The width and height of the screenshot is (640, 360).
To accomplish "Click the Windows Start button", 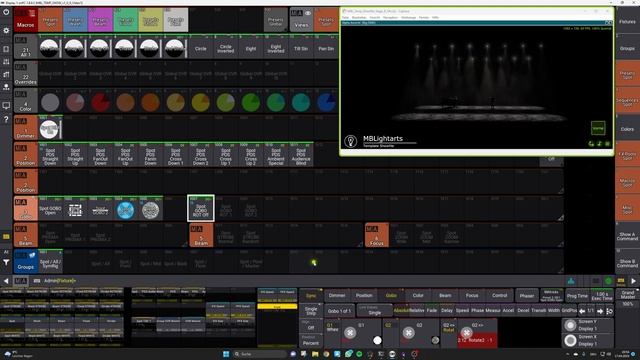I will coord(226,354).
